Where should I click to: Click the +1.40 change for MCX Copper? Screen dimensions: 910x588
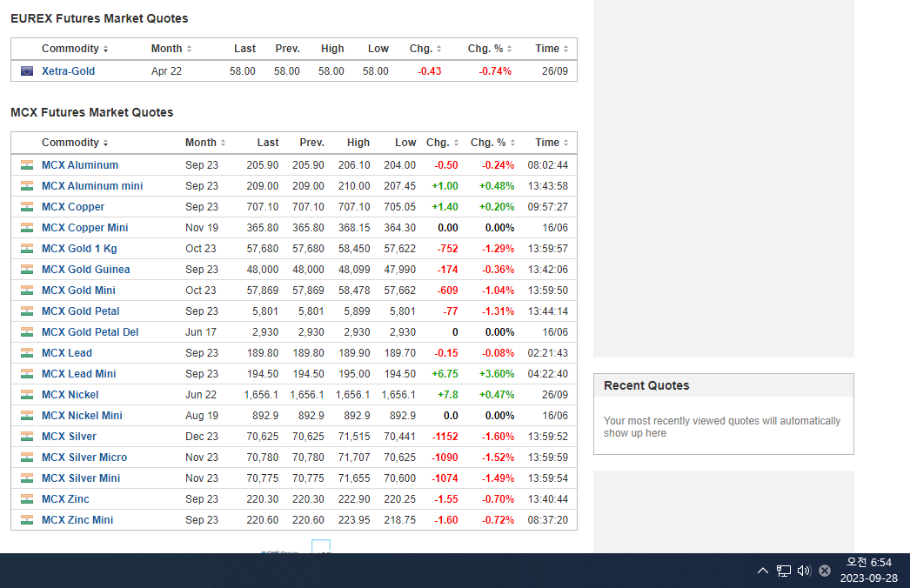pyautogui.click(x=445, y=207)
